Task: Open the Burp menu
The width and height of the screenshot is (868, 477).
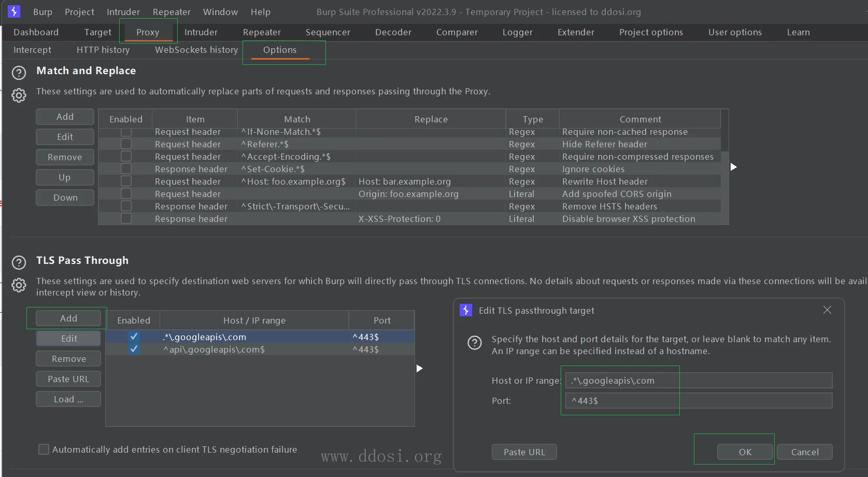Action: pos(42,11)
